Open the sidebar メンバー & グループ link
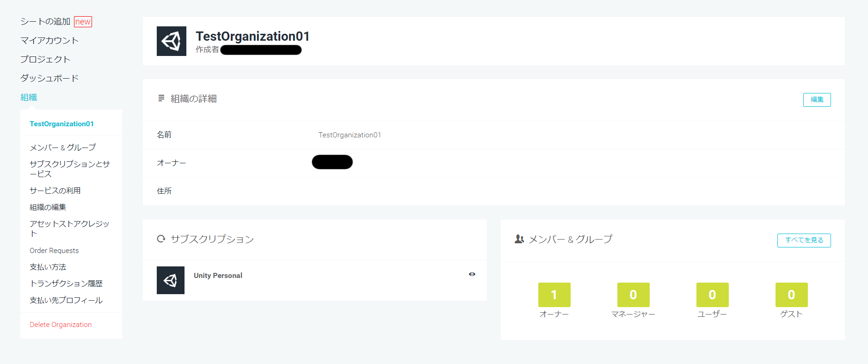 point(63,147)
